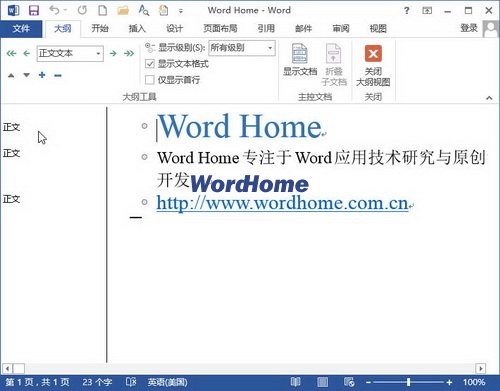The width and height of the screenshot is (500, 391).
Task: Switch to web layout view in status bar
Action: (x=349, y=382)
